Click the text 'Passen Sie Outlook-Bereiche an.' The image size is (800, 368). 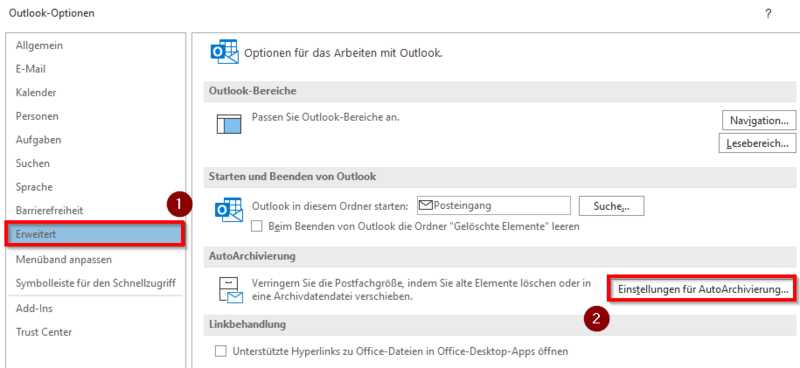coord(326,117)
